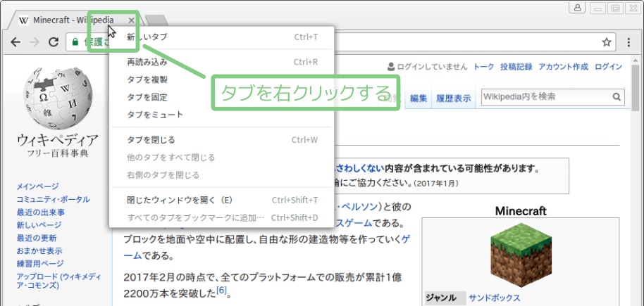Switch to the 履歴表示 tab
Screen dimensions: 644x306
[x=454, y=98]
